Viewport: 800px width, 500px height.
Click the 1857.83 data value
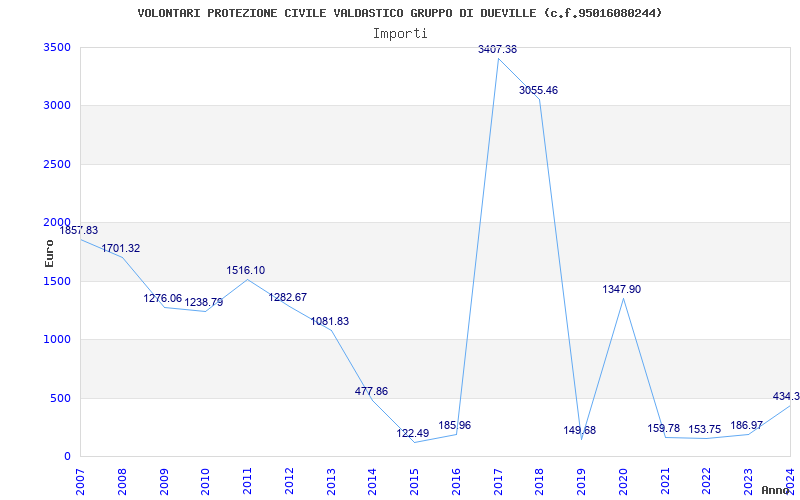coord(79,231)
